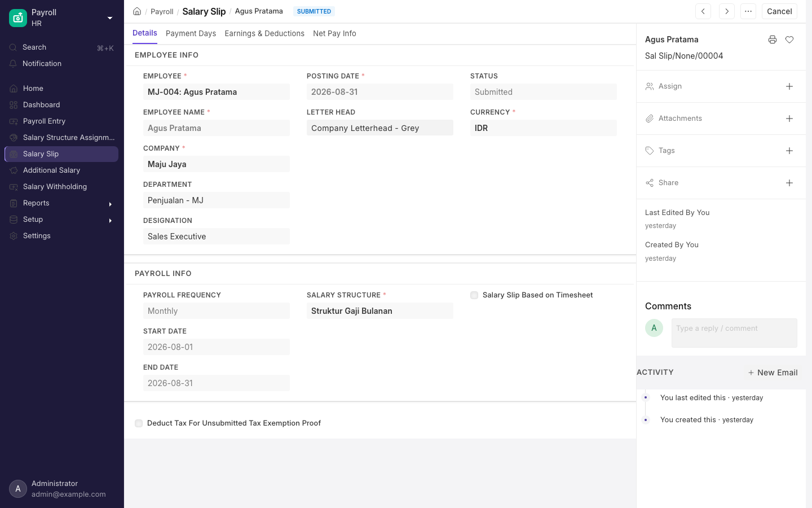Click New Email in Activity
Screen dimensions: 812x508
[773, 373]
